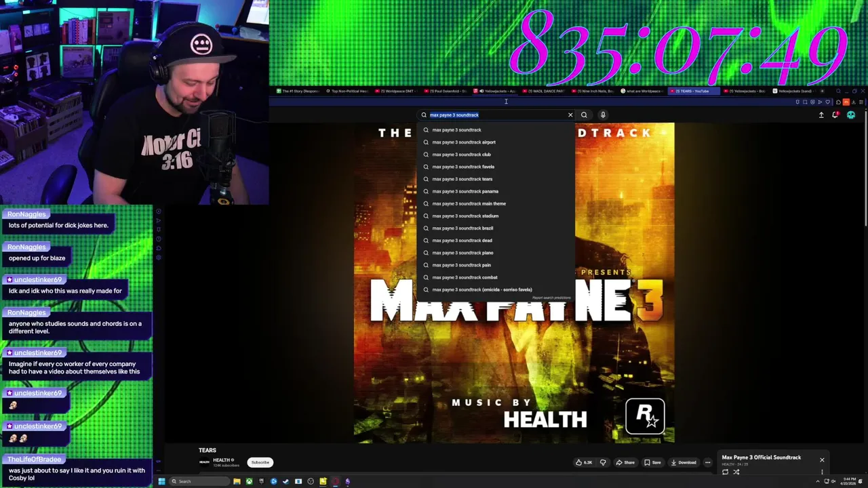This screenshot has width=868, height=488.
Task: Open the YouTube notifications bell
Action: coord(835,115)
